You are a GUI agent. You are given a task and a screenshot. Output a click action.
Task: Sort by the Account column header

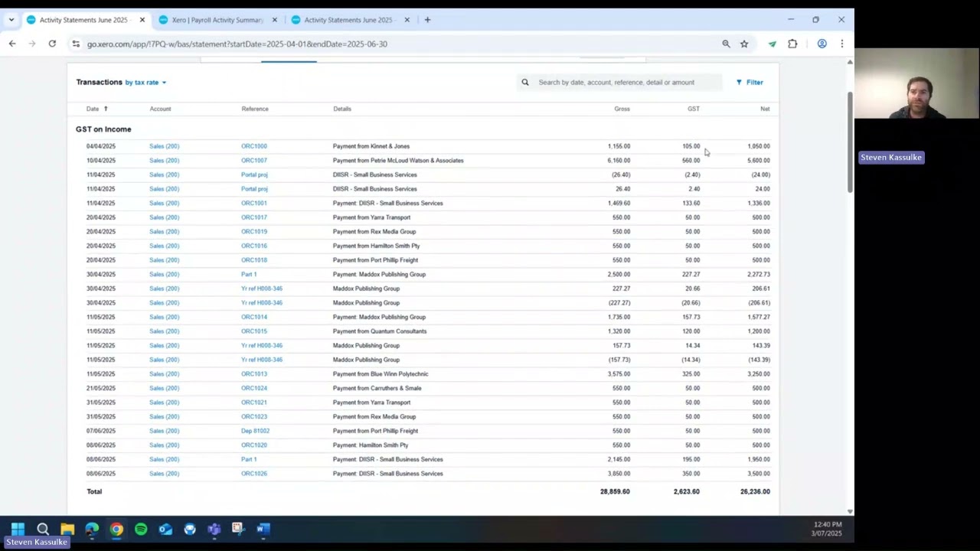click(x=160, y=109)
